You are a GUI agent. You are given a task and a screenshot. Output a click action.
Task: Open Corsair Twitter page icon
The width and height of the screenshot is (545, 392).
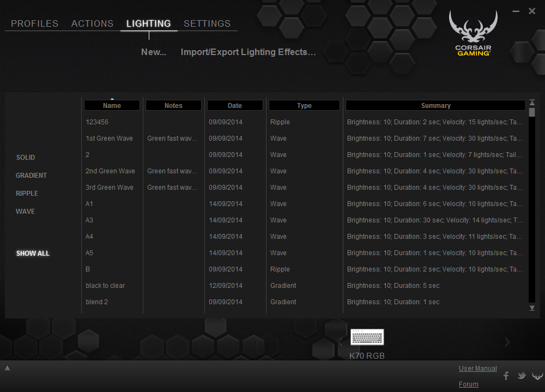[522, 376]
